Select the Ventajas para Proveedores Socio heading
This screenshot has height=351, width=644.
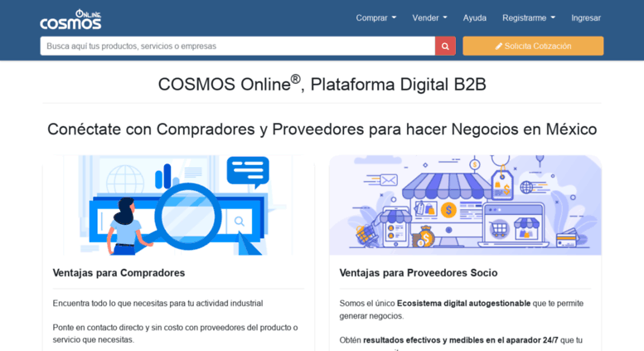[419, 273]
